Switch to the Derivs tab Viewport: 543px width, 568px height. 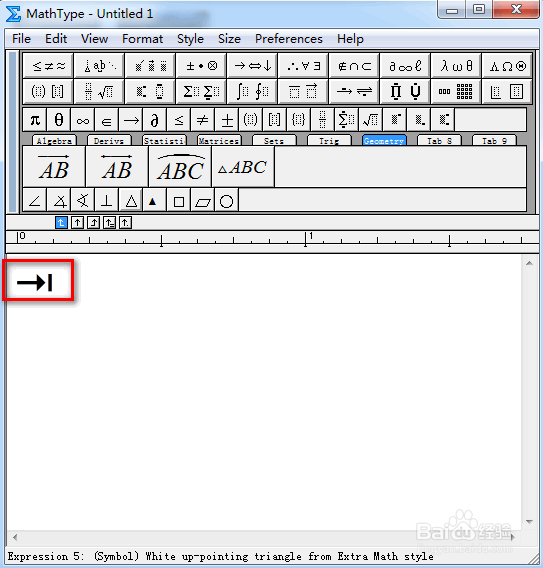pyautogui.click(x=109, y=141)
